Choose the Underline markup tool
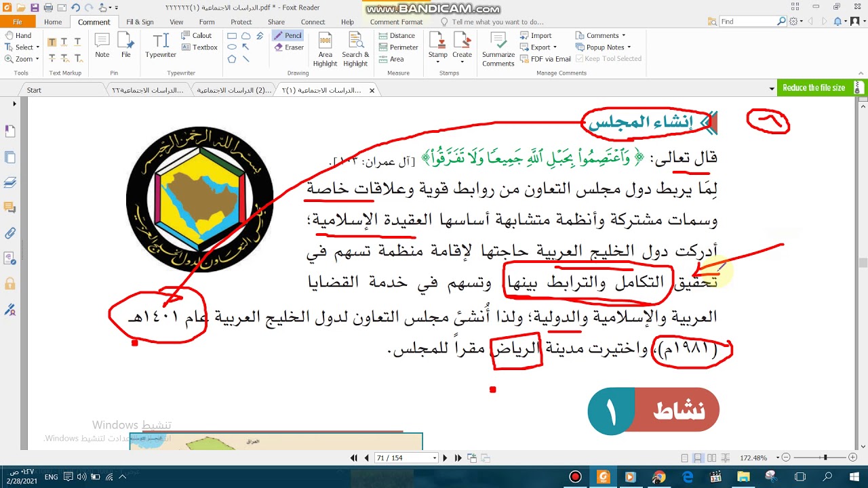 (78, 42)
